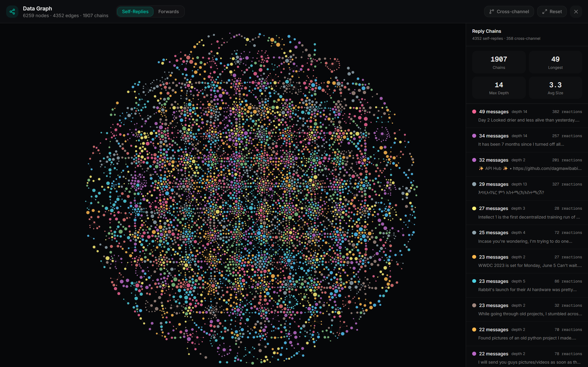Click yellow dot beside 27 messages
Screen dimensions: 588x367
(x=474, y=208)
